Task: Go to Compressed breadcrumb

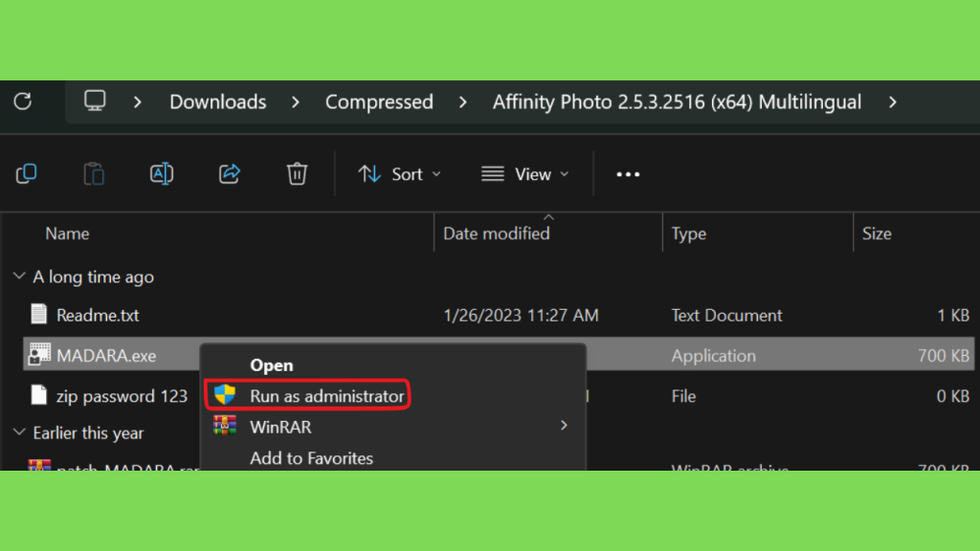Action: (379, 101)
